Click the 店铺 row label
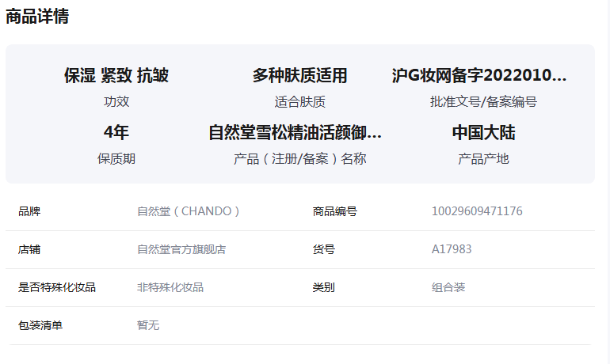The height and width of the screenshot is (364, 610). pos(29,249)
